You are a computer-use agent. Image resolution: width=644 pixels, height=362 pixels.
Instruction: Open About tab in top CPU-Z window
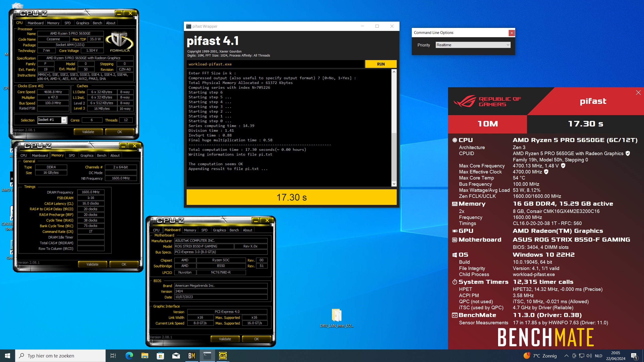110,23
